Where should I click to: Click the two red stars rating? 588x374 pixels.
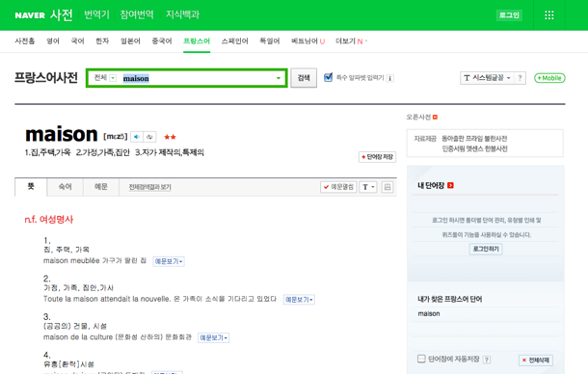click(x=170, y=137)
